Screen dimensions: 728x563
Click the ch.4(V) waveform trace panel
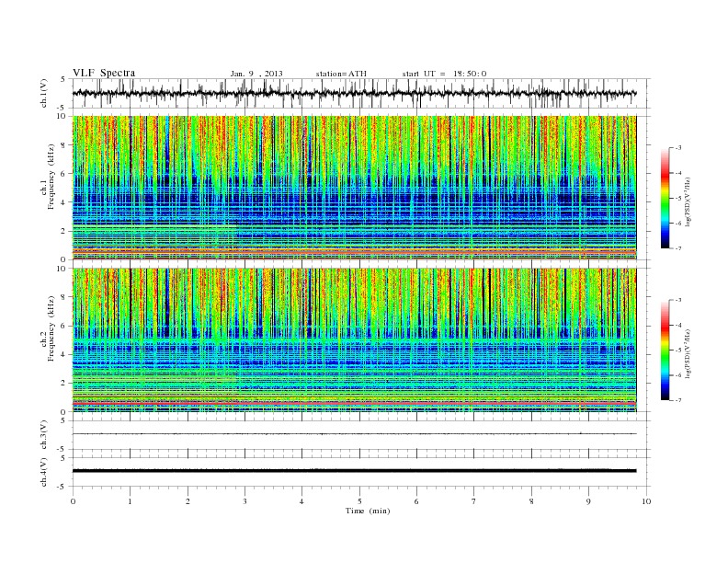[361, 472]
